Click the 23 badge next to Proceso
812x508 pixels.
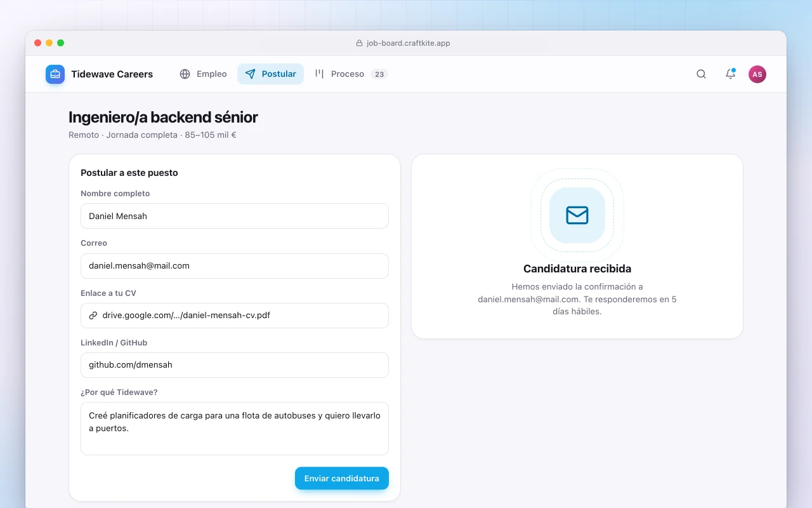coord(379,74)
